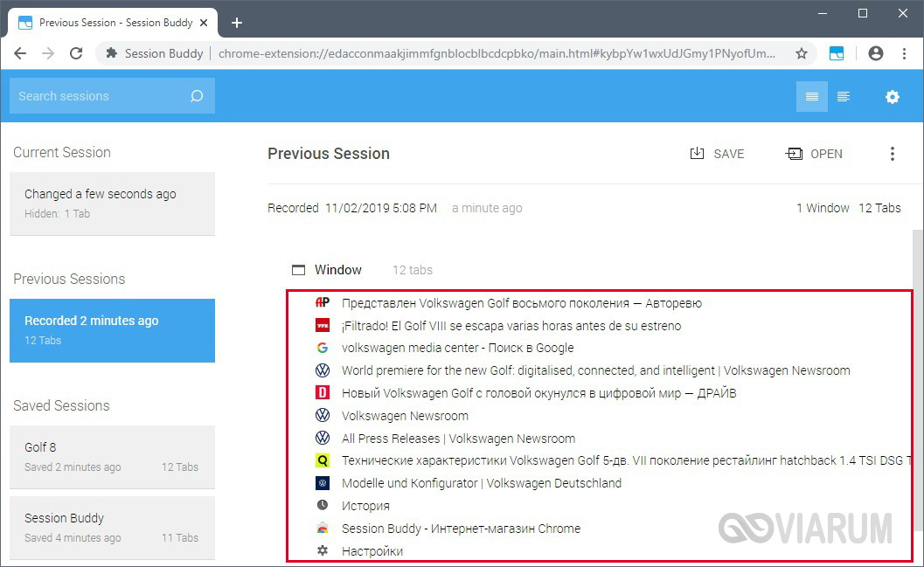924x567 pixels.
Task: Click the 'Hidden: 1 Tab' text
Action: (57, 214)
